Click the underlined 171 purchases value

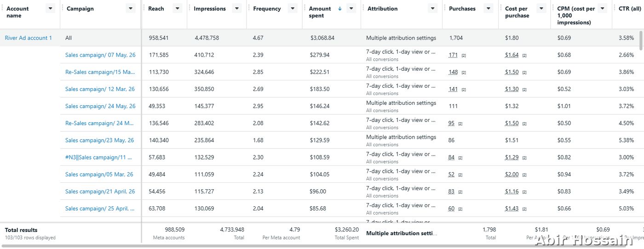[x=453, y=55]
